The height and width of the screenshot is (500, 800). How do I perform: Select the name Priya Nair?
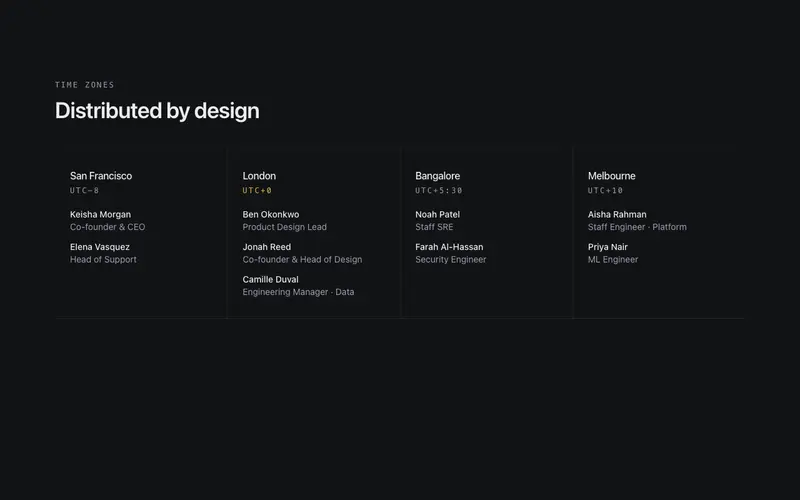point(608,247)
